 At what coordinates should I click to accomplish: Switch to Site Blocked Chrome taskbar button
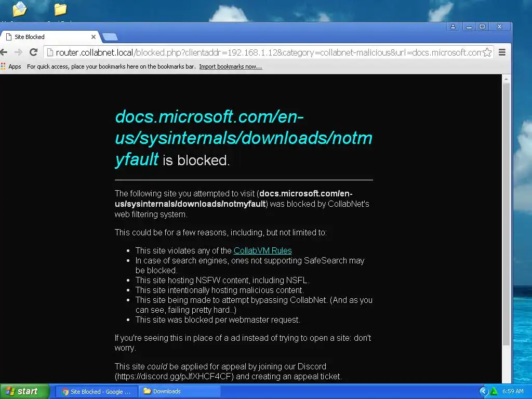[96, 392]
